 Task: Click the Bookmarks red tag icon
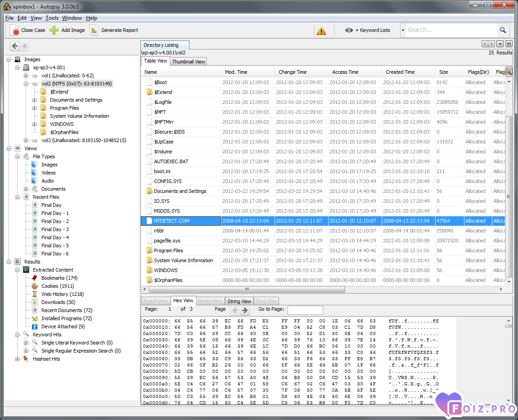click(x=35, y=278)
